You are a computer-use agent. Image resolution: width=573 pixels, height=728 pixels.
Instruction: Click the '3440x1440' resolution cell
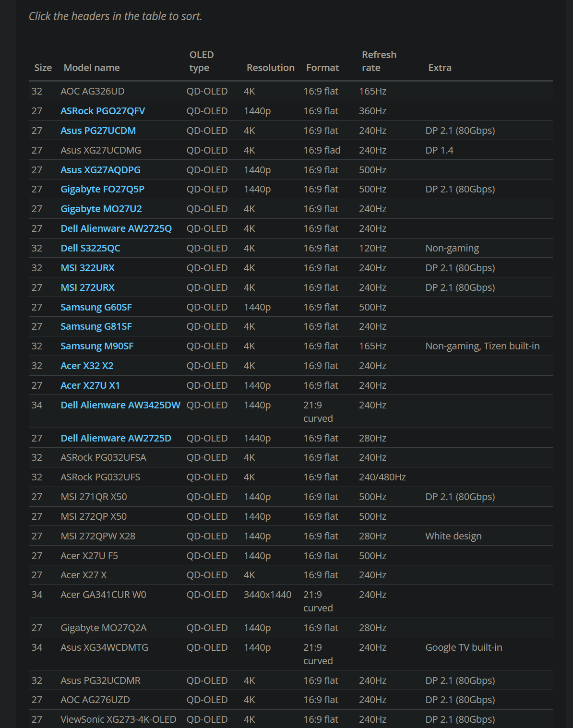(x=267, y=595)
